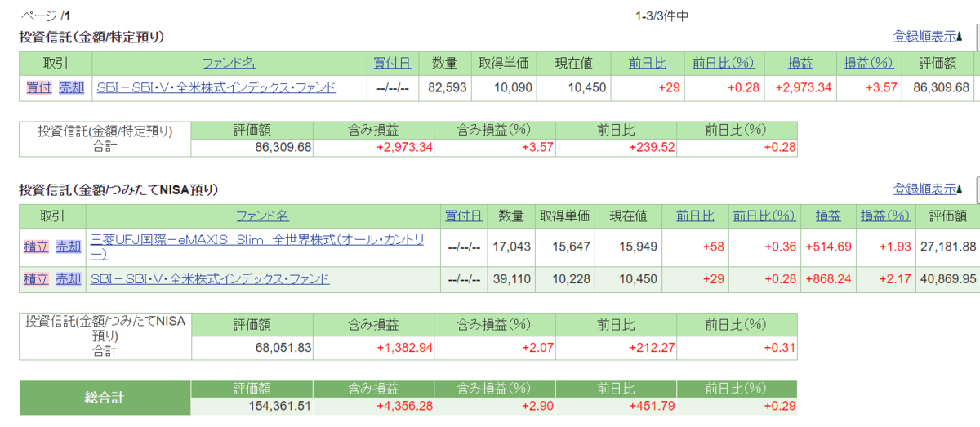Select valuation amount 40,869.95
The image size is (980, 427).
[947, 279]
